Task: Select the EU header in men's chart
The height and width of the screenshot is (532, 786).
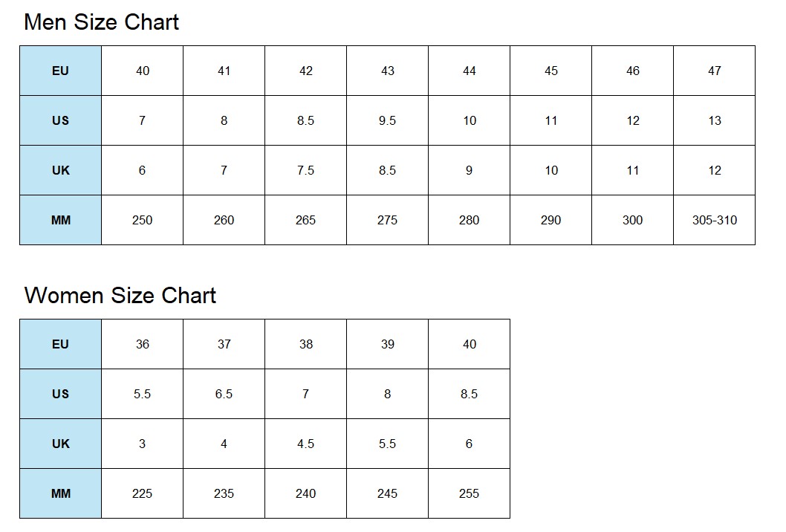Action: pos(60,71)
